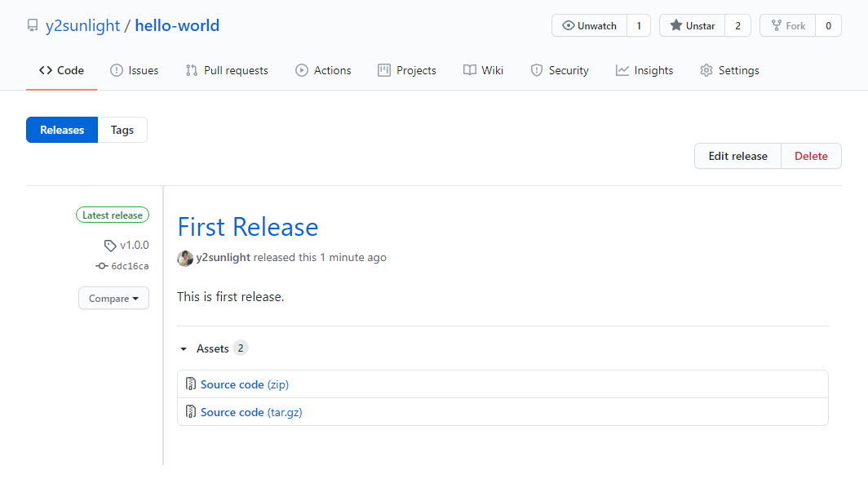Click the v1.0.0 tag icon
Viewport: 868px width, 479px height.
coord(110,246)
